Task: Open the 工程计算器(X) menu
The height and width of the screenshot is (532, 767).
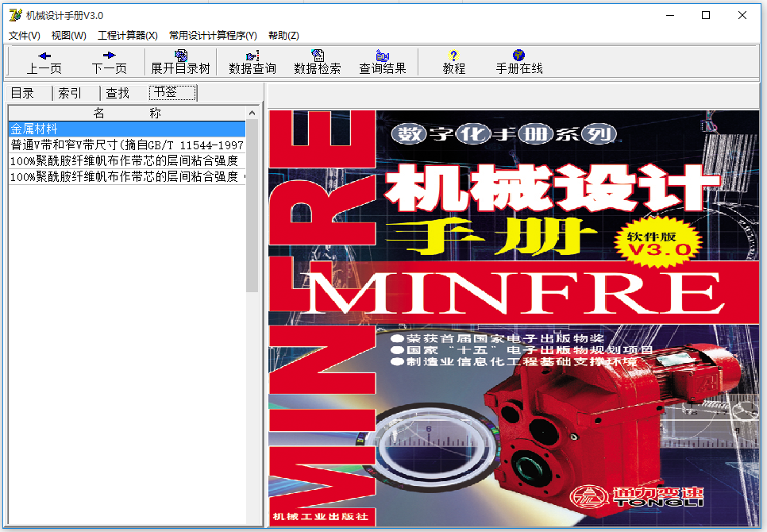Action: [127, 35]
